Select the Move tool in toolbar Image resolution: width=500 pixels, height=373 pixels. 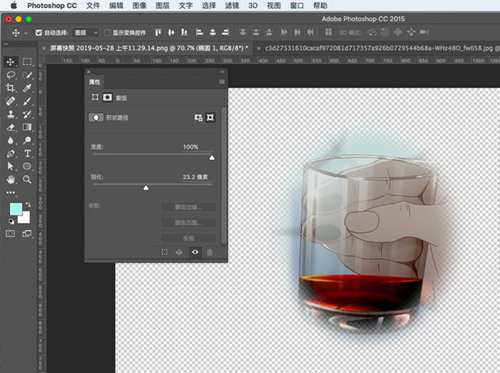tap(10, 62)
